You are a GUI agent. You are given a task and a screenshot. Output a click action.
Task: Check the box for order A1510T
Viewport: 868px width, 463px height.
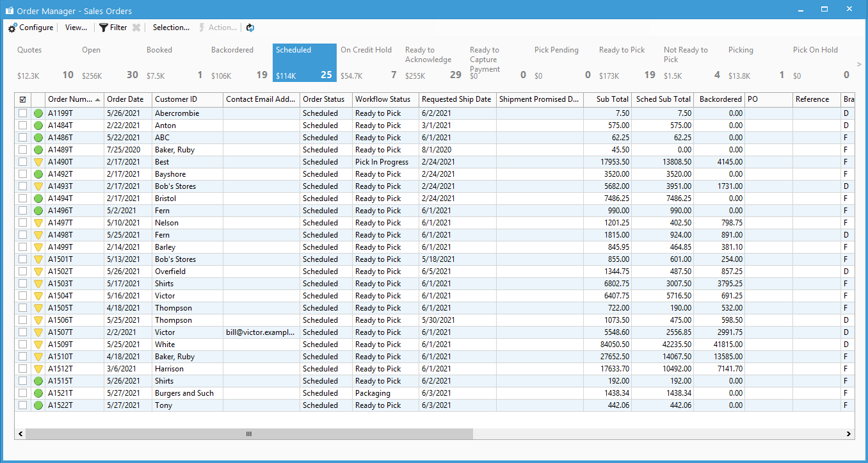(23, 357)
